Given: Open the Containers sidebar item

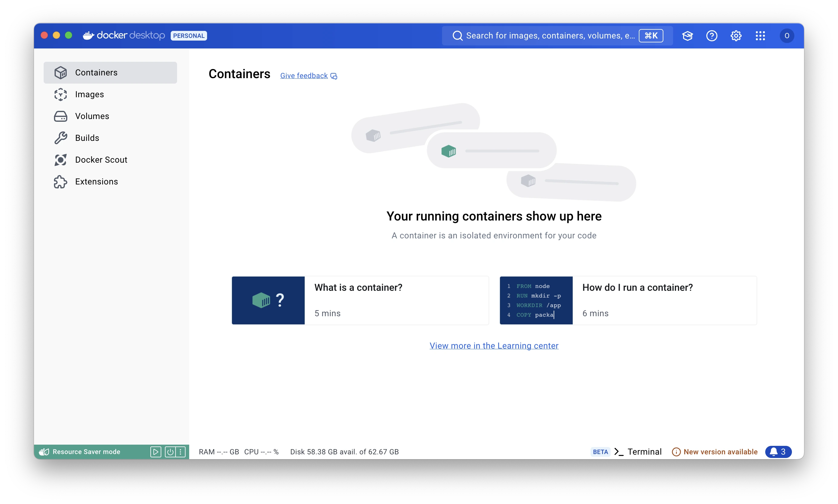Looking at the screenshot, I should [x=110, y=72].
